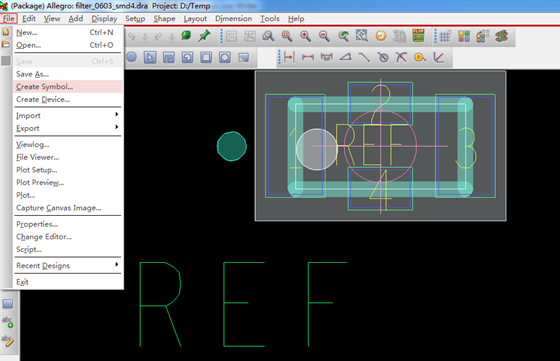This screenshot has height=361, width=560.
Task: Select the yellow balloon leader tool
Action: (x=420, y=57)
